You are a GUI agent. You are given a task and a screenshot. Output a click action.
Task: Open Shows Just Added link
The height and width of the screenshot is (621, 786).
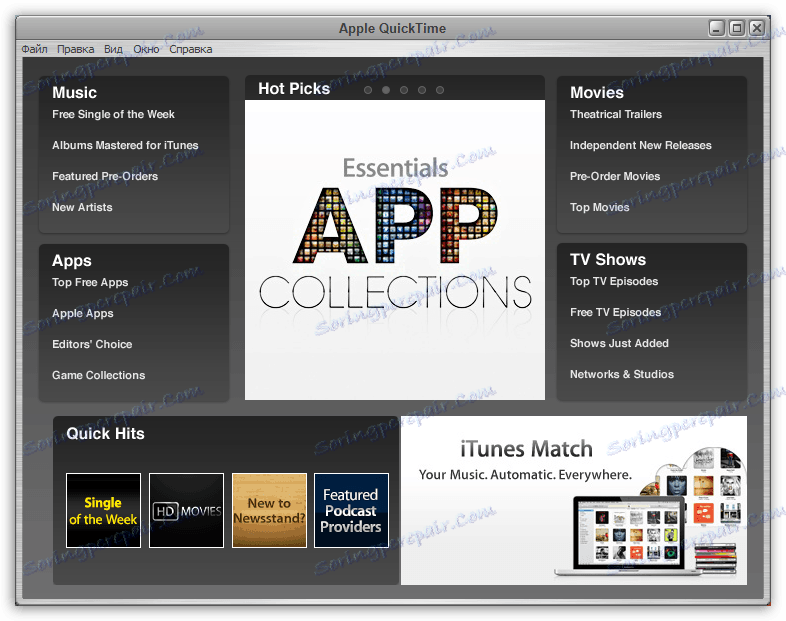(x=619, y=343)
